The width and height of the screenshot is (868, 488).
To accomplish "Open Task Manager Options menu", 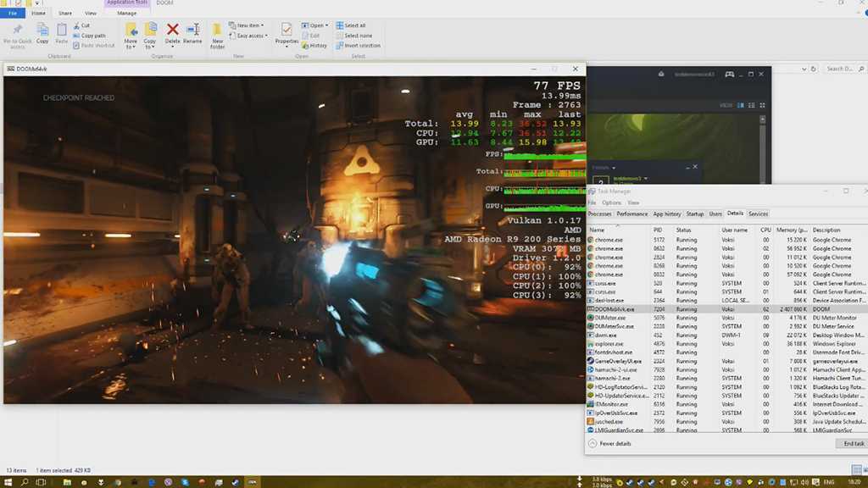I will [x=611, y=202].
